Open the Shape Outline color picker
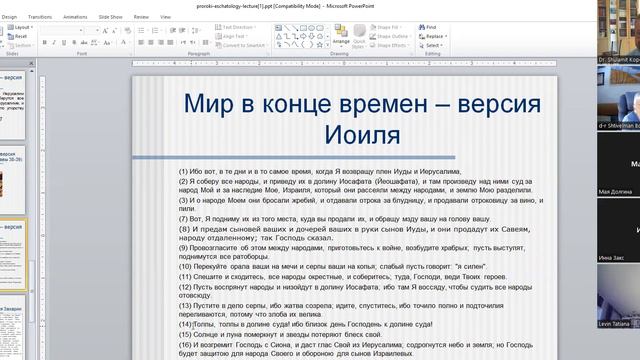The width and height of the screenshot is (640, 360). pyautogui.click(x=389, y=36)
